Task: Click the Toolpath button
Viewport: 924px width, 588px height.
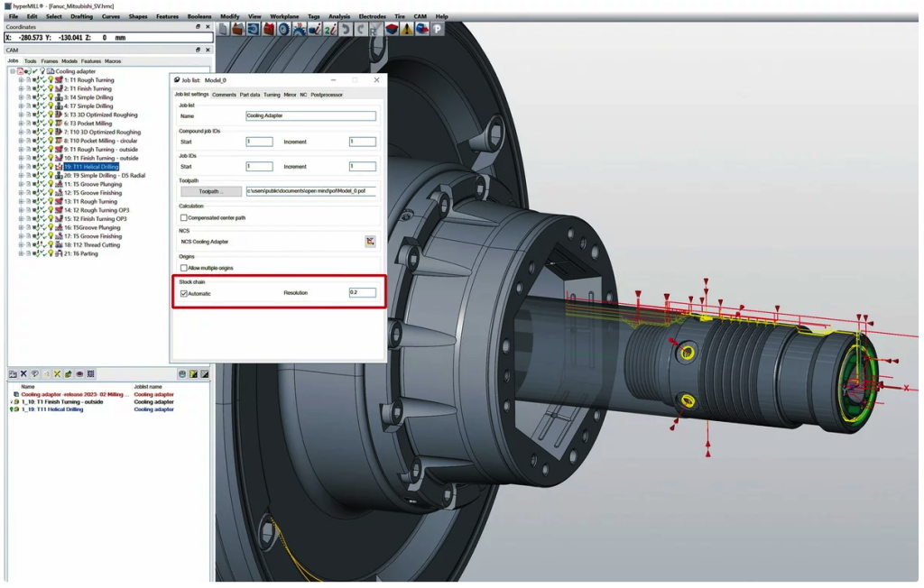Action: coord(213,190)
